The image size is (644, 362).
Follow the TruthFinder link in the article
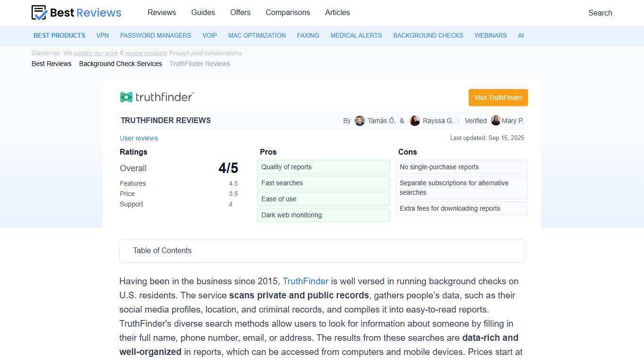[x=305, y=281]
